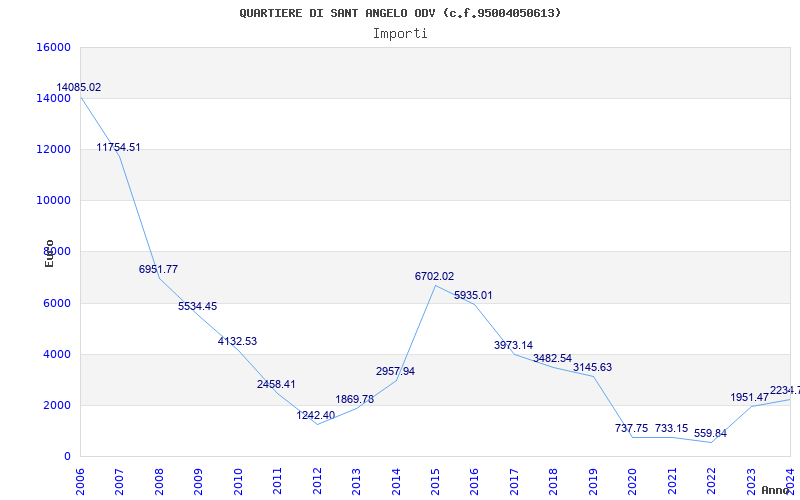Select the 3973.14 data label
The image size is (800, 500).
[513, 345]
